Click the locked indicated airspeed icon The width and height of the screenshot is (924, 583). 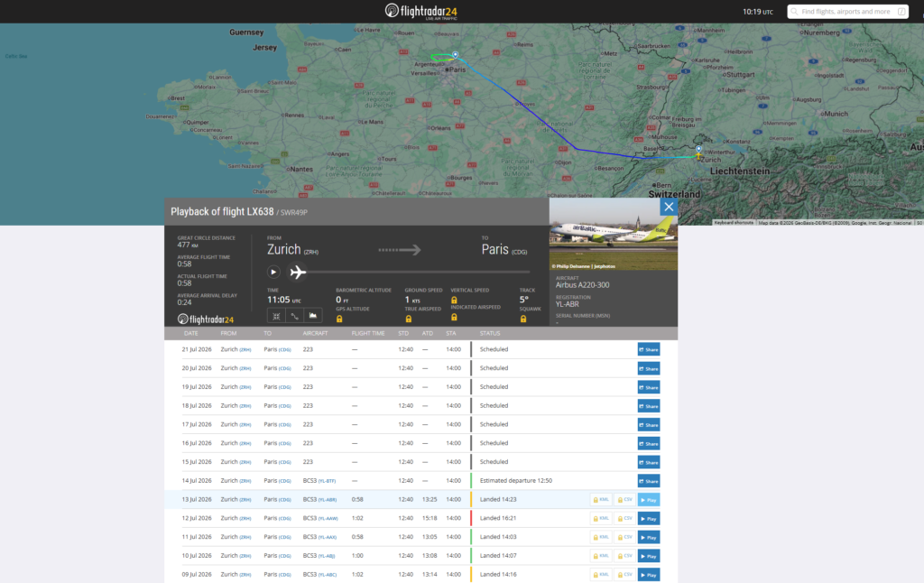[454, 317]
